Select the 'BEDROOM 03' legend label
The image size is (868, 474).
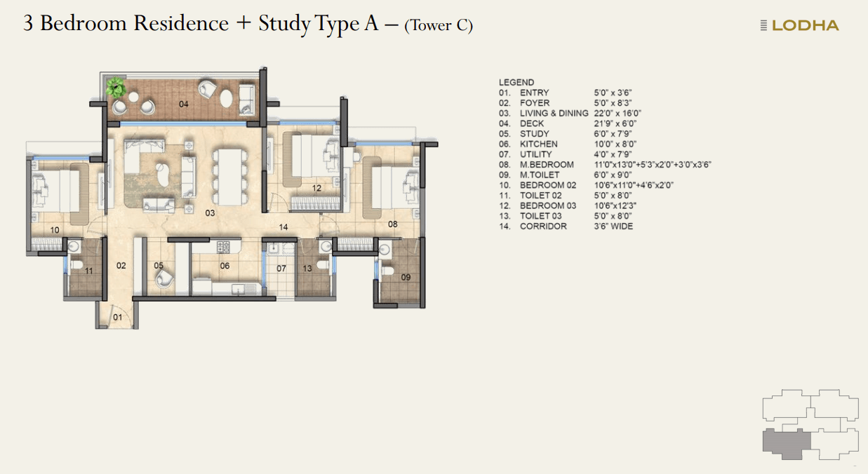click(x=548, y=205)
